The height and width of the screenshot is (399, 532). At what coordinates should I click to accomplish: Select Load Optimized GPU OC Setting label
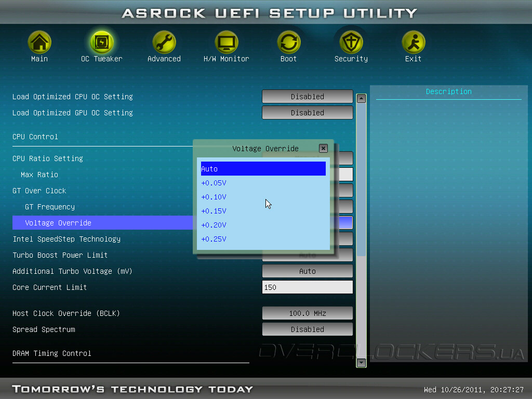click(73, 113)
